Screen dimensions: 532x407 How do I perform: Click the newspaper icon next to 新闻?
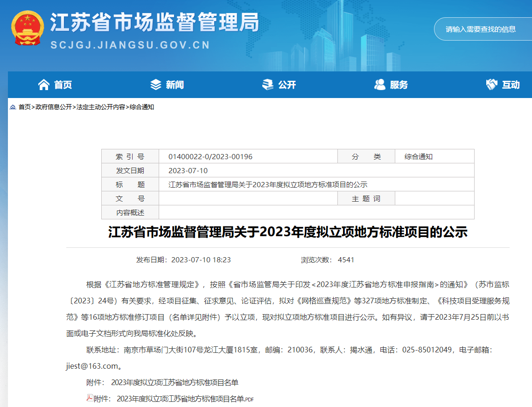coord(154,84)
